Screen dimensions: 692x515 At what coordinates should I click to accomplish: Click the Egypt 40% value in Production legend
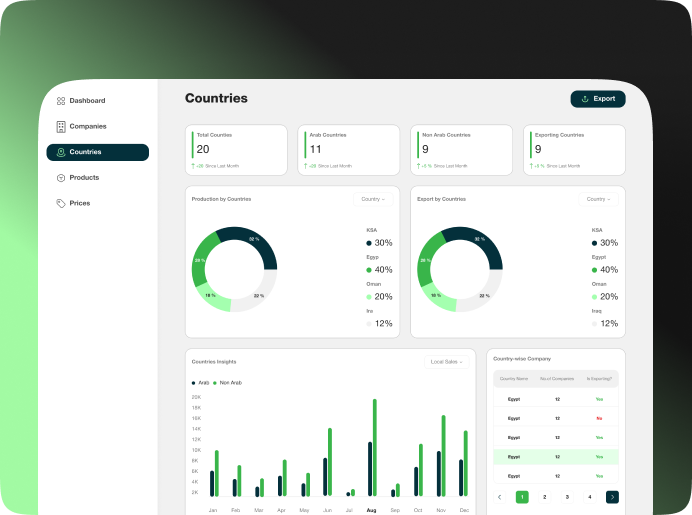(x=383, y=270)
